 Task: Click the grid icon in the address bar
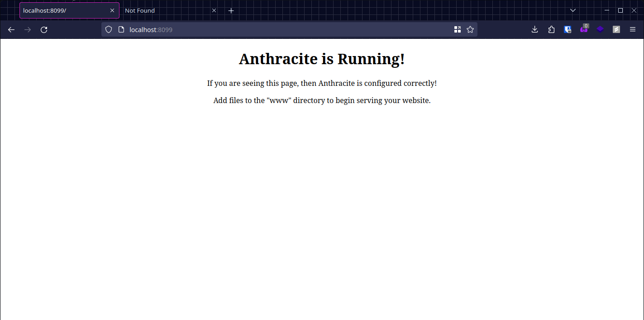coord(458,30)
